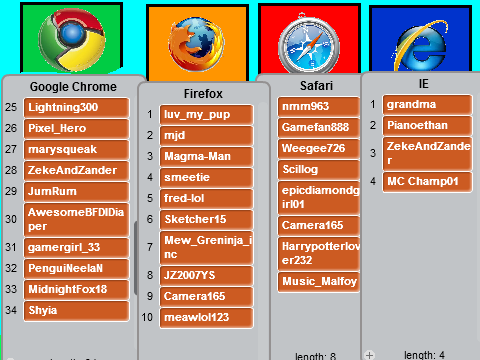Click MidnightFox18 entry

click(x=76, y=289)
